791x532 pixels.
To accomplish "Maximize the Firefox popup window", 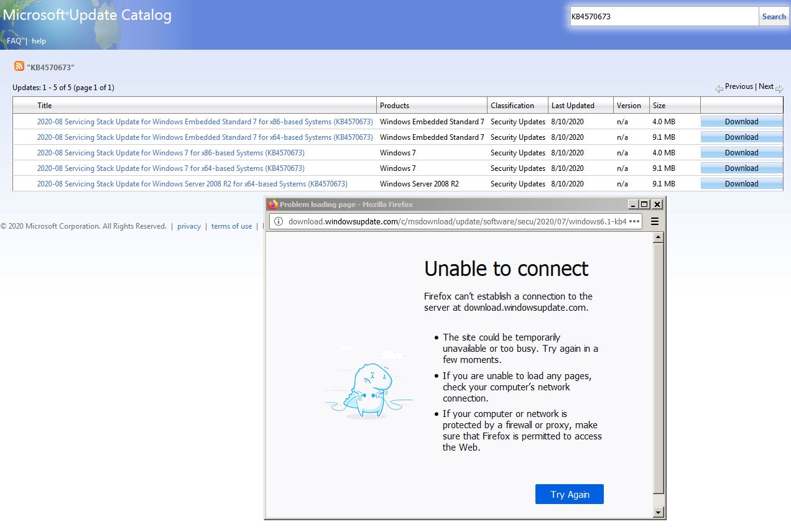I will click(x=645, y=204).
